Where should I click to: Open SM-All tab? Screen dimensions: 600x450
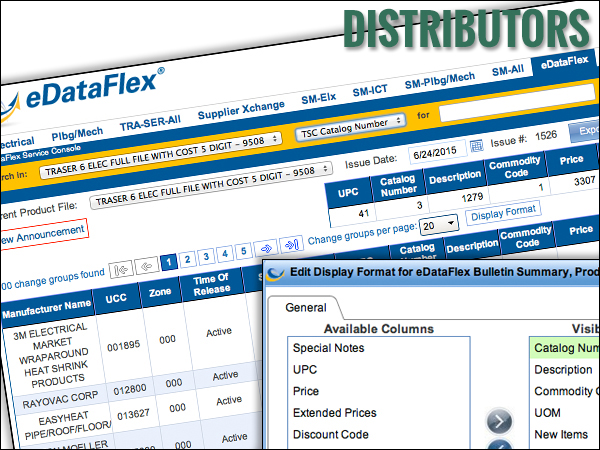(507, 71)
